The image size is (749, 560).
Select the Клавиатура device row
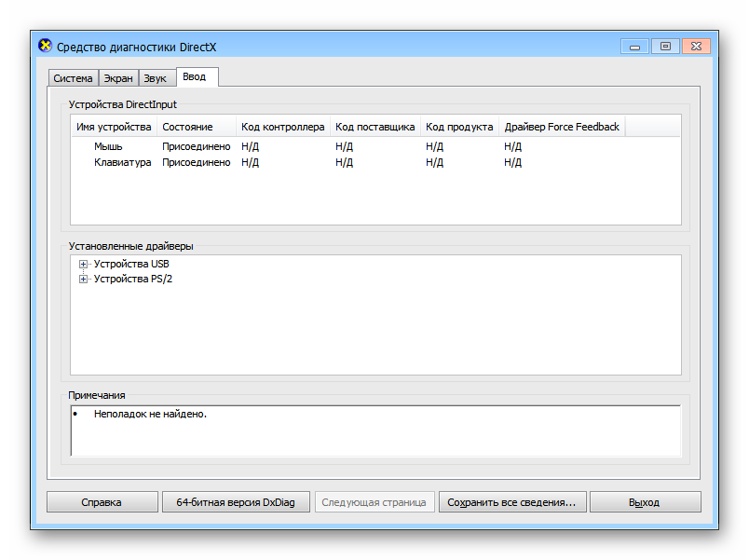[122, 162]
